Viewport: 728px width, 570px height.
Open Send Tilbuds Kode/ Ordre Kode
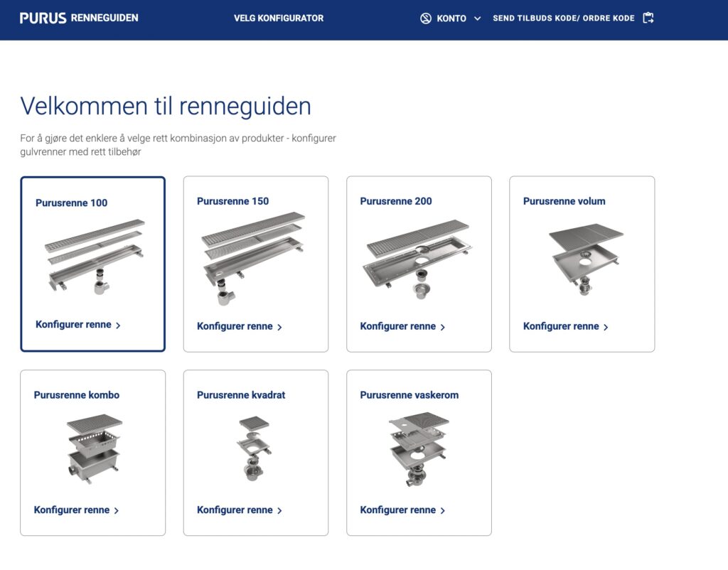pyautogui.click(x=563, y=18)
